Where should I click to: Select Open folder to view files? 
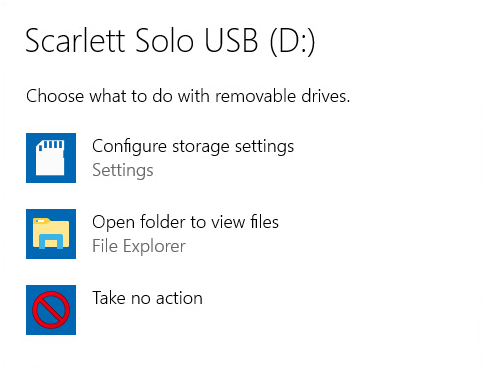[x=152, y=234]
